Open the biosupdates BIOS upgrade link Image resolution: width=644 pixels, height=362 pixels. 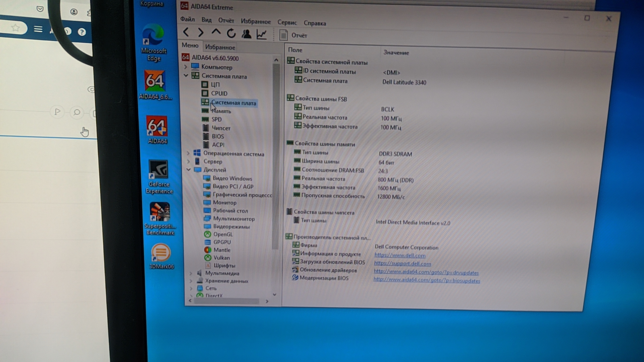[427, 280]
